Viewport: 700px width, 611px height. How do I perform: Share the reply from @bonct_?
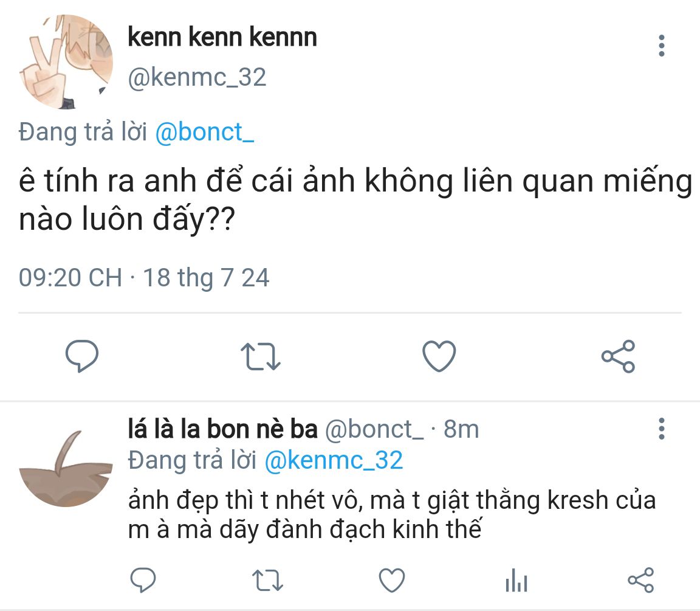(640, 580)
